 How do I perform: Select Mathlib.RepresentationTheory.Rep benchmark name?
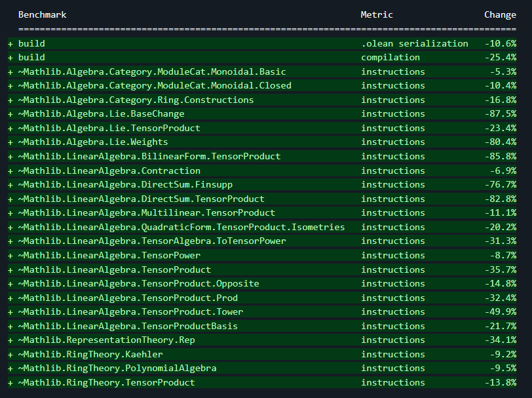(106, 340)
